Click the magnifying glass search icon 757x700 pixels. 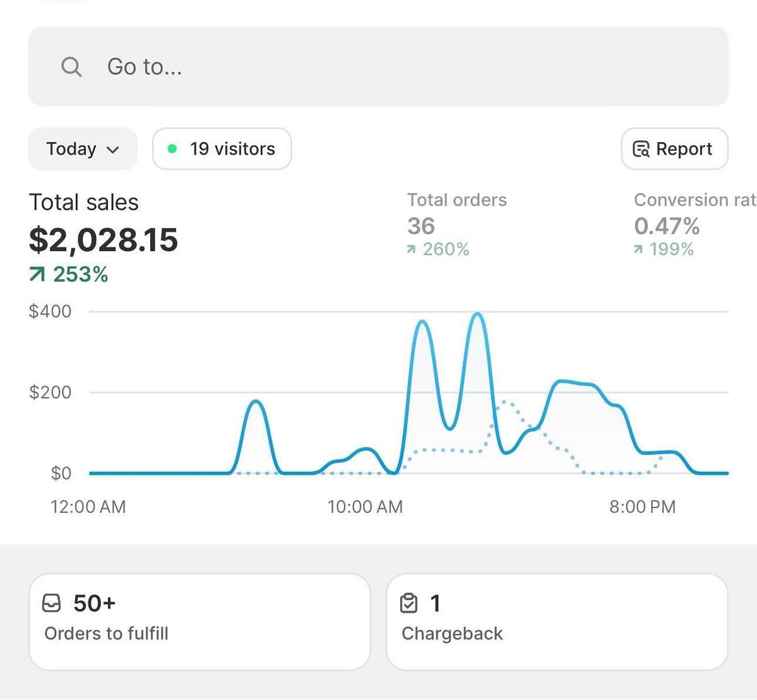[71, 66]
